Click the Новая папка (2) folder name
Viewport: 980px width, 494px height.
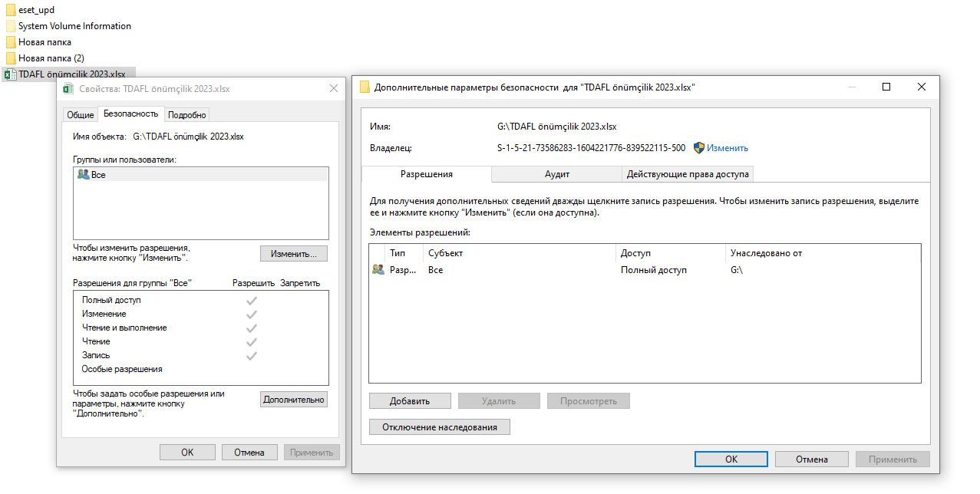tap(51, 58)
